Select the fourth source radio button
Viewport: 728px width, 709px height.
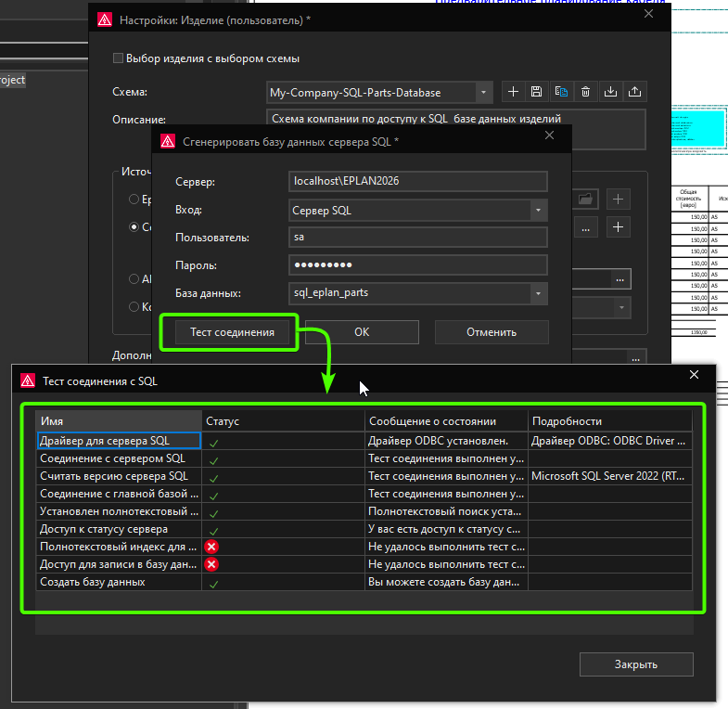[x=134, y=306]
